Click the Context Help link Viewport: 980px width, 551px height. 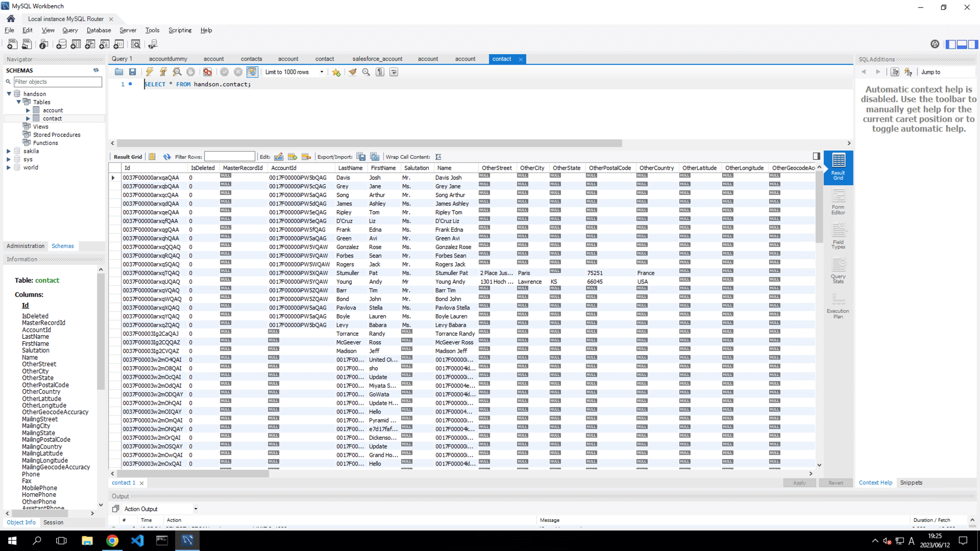tap(875, 483)
